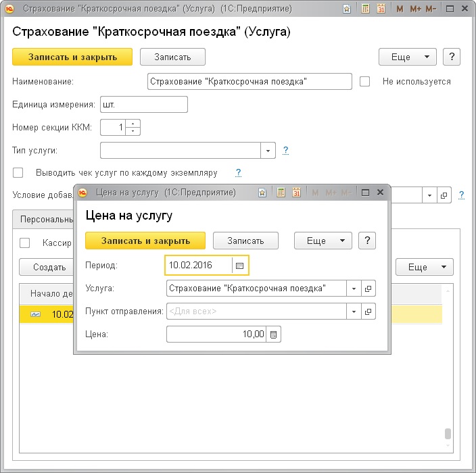Switch to the "Персональны…" tab
Viewport: 476px width, 473px height.
pos(45,220)
